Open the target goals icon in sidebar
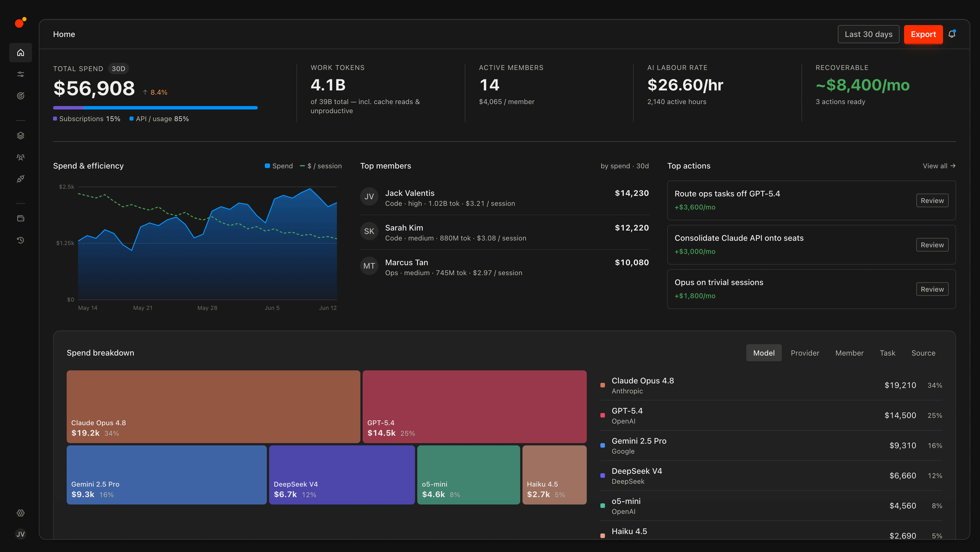This screenshot has width=980, height=552. click(x=21, y=96)
